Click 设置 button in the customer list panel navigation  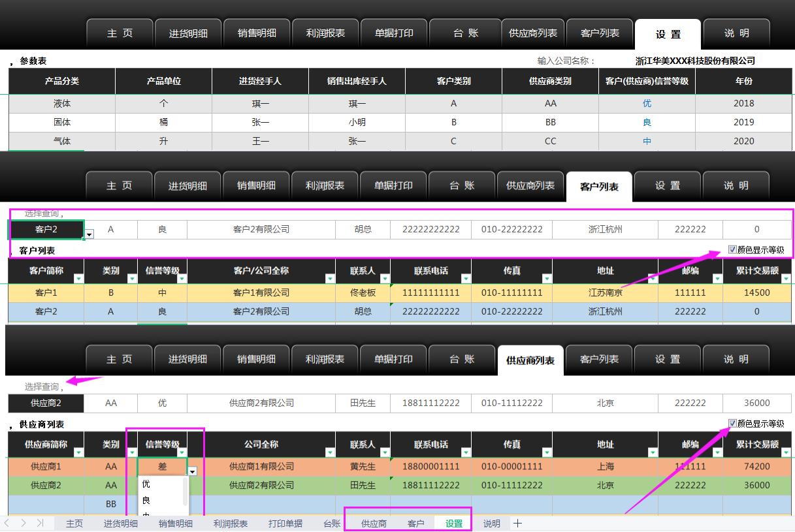tap(668, 185)
